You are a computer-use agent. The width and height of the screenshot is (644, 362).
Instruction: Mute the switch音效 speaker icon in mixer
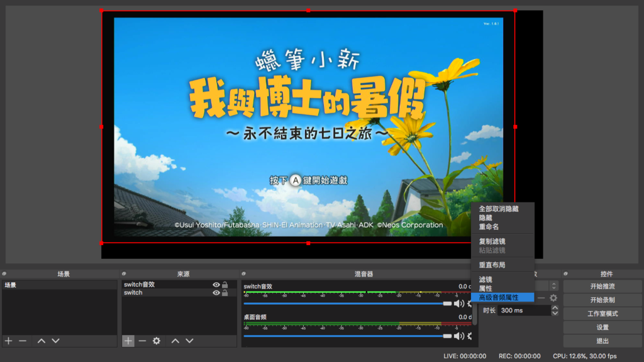(x=458, y=304)
